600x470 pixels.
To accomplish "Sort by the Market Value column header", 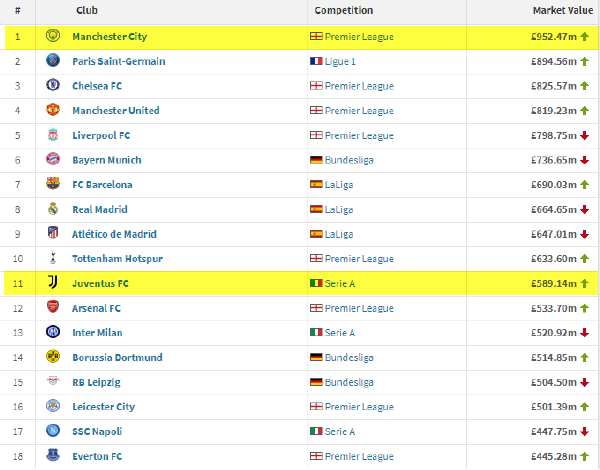I will click(x=562, y=10).
